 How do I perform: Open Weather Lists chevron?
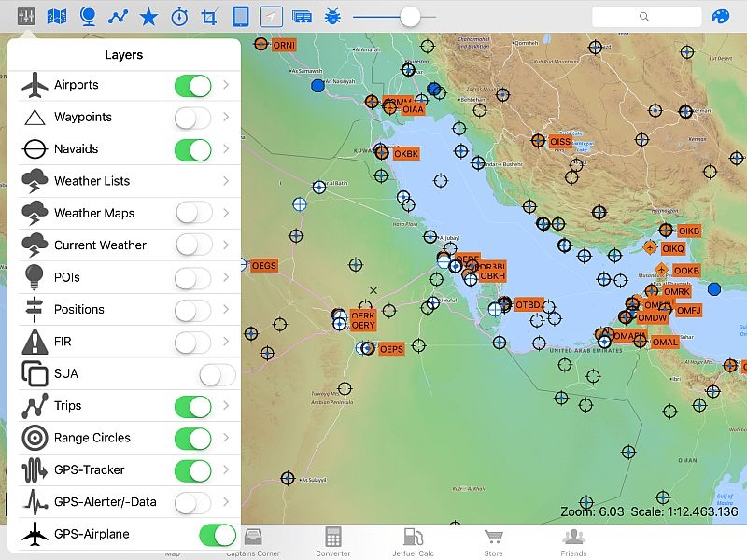pos(226,181)
